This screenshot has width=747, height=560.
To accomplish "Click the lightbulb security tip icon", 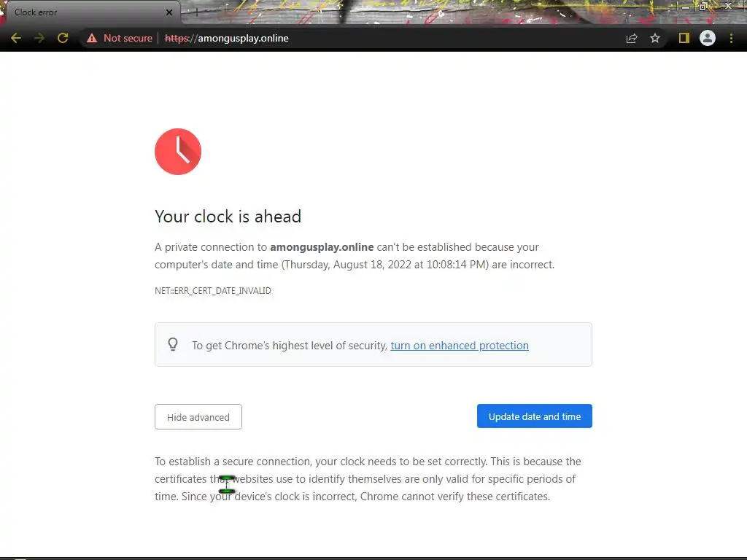I will pyautogui.click(x=173, y=344).
